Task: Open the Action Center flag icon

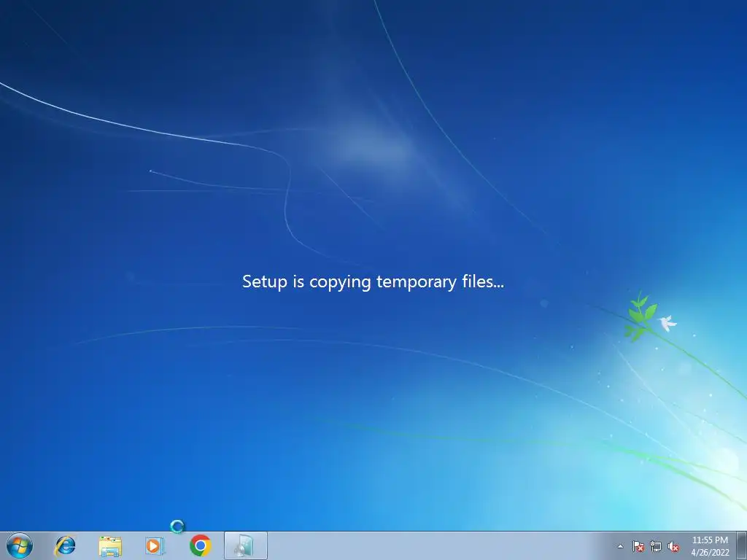Action: 638,546
